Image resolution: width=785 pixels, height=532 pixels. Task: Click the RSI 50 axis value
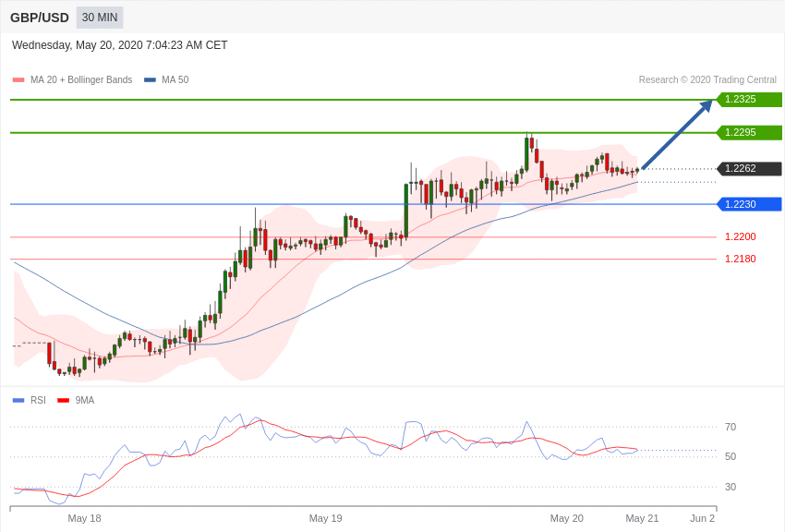pyautogui.click(x=731, y=456)
